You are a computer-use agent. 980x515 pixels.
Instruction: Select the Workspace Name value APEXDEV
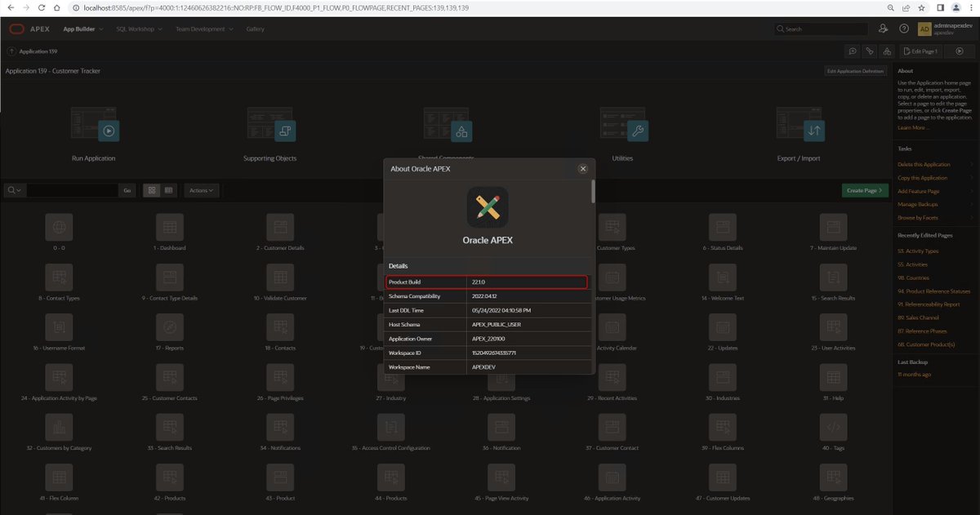point(484,367)
